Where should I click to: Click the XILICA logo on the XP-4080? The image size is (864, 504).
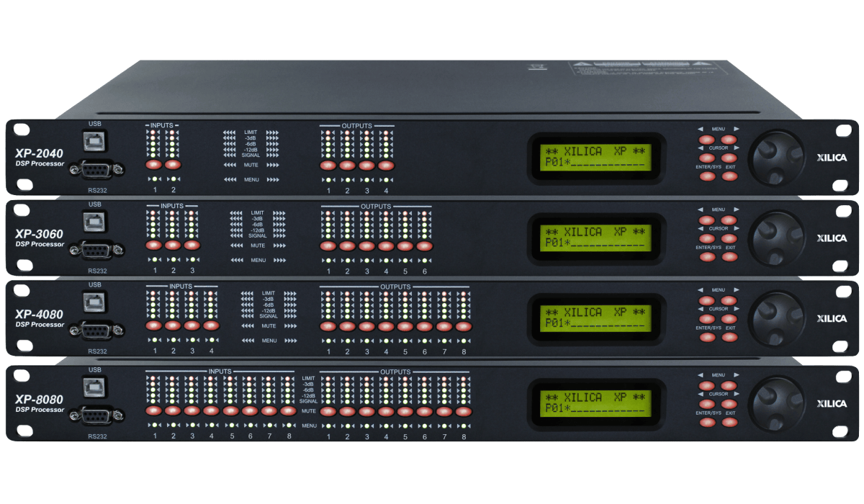point(830,318)
